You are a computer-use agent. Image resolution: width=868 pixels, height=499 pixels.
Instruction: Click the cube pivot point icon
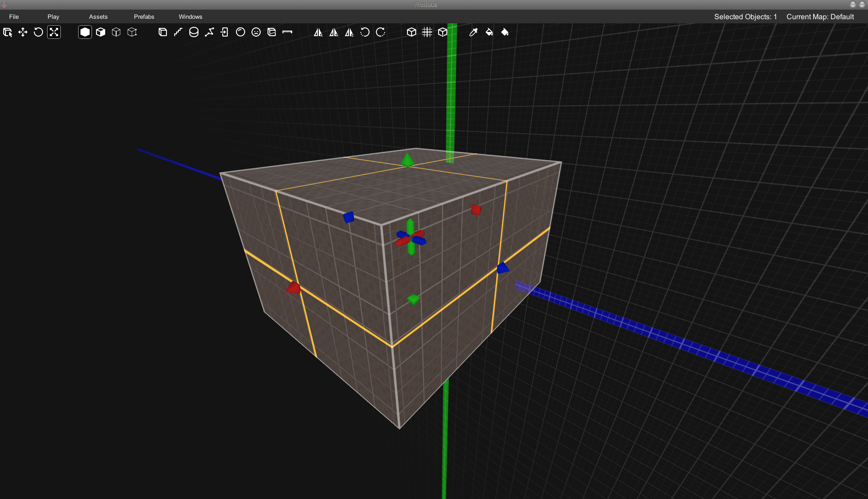[x=443, y=32]
